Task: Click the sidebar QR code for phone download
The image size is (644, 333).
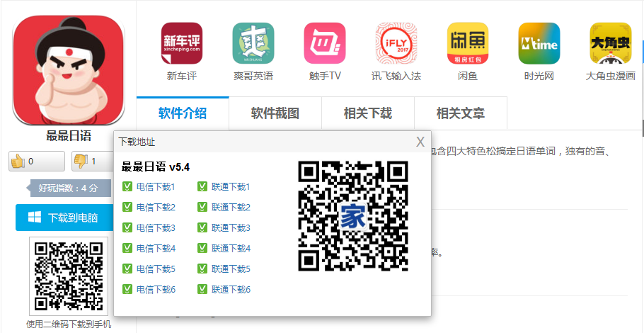Action: (x=69, y=276)
